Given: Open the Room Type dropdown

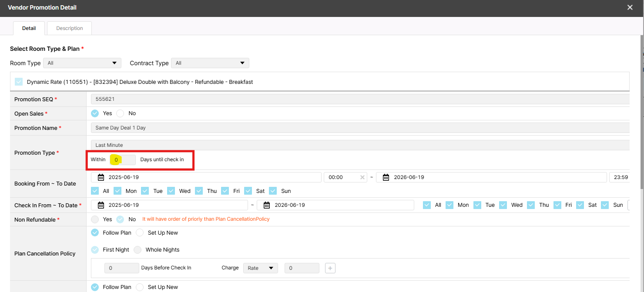Looking at the screenshot, I should coord(82,63).
